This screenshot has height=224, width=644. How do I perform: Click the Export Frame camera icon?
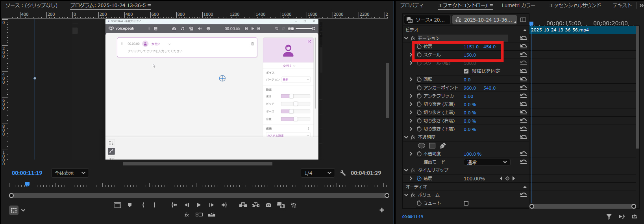268,205
